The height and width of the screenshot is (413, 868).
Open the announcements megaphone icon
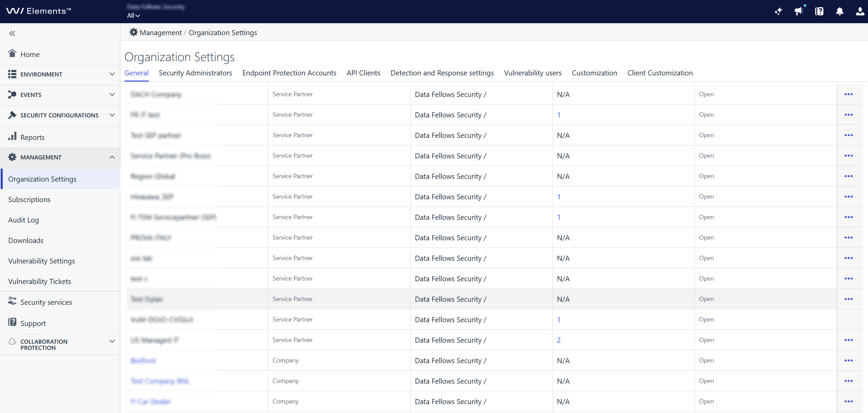click(799, 12)
